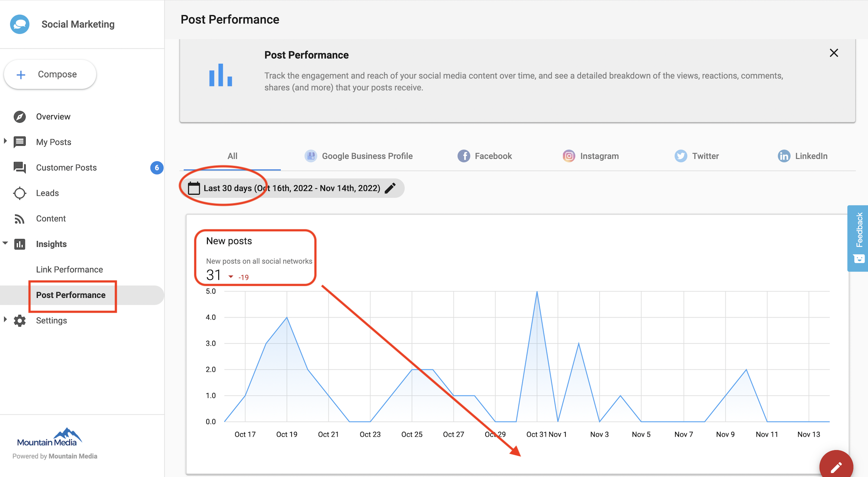Switch to the All tab
This screenshot has width=868, height=477.
click(x=232, y=156)
